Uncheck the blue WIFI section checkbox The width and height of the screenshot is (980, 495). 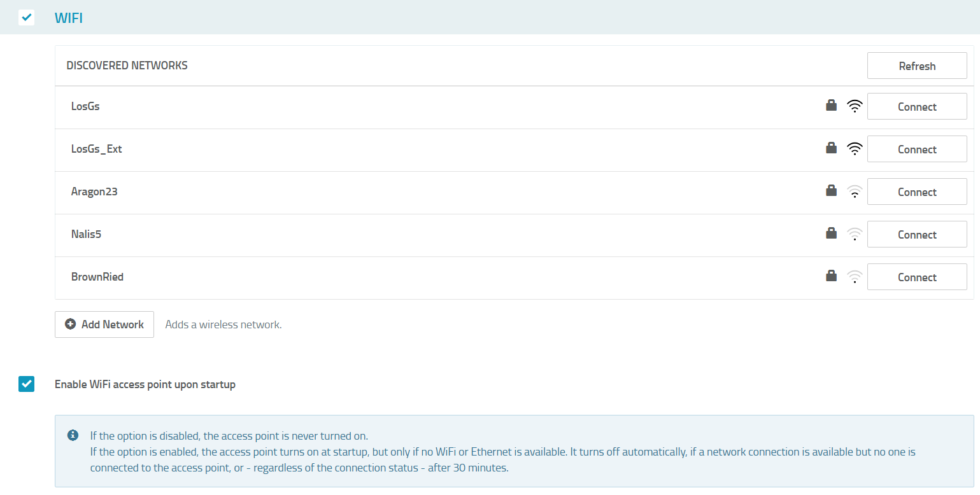26,17
